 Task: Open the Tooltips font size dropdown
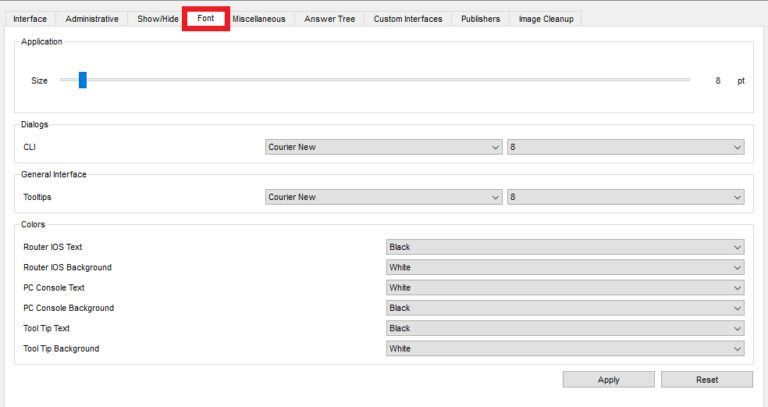[626, 197]
